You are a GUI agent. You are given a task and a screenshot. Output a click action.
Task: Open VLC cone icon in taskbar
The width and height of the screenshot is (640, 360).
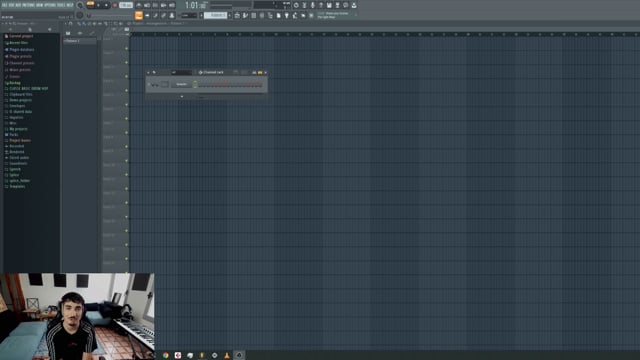[227, 355]
